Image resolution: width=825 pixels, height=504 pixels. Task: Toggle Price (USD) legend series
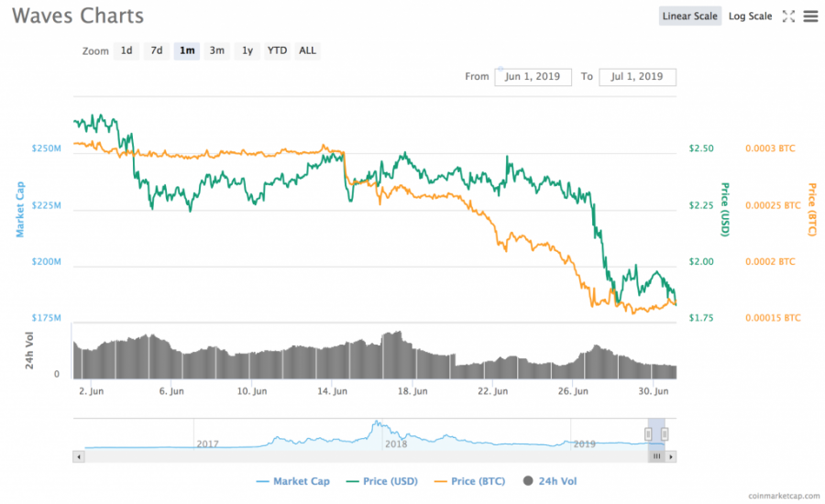[382, 481]
